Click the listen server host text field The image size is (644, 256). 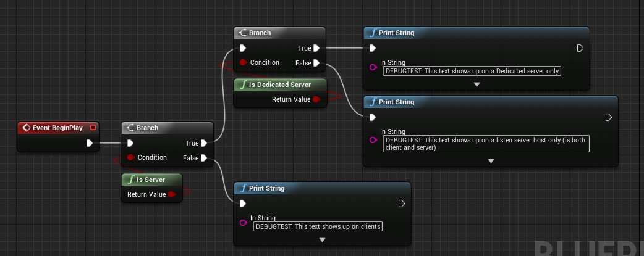tap(486, 144)
